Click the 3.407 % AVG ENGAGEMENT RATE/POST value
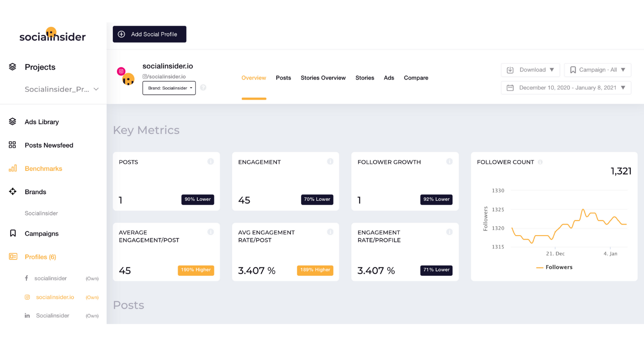The width and height of the screenshot is (644, 353). [257, 270]
